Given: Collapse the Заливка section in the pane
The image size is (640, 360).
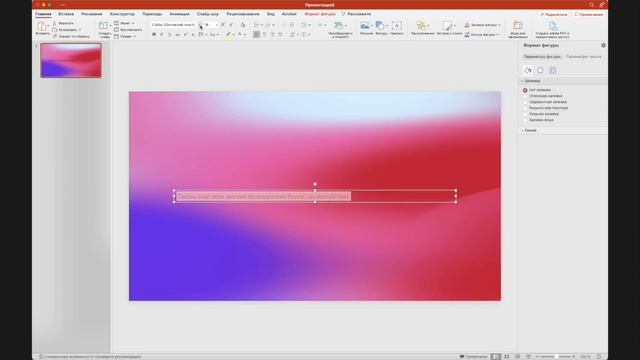Looking at the screenshot, I should pos(531,81).
